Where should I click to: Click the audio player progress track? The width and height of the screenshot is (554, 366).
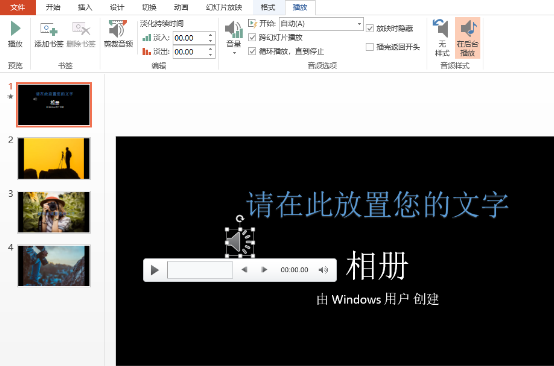pyautogui.click(x=200, y=270)
